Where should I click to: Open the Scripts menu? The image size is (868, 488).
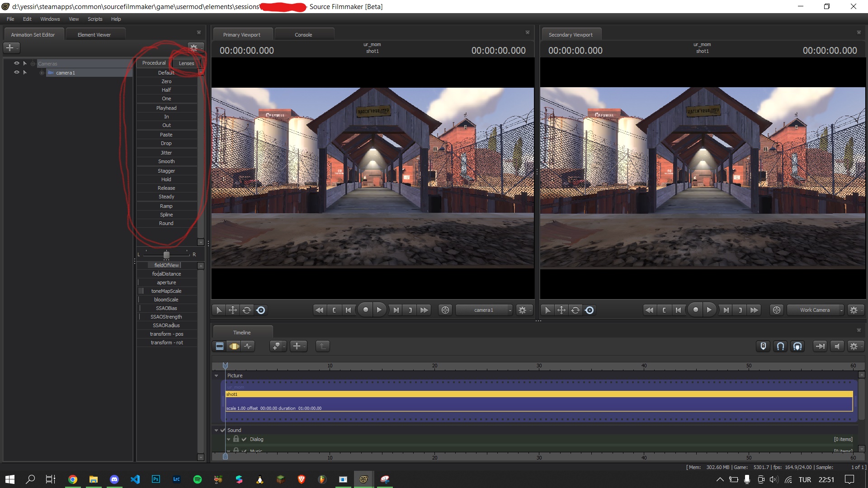95,19
